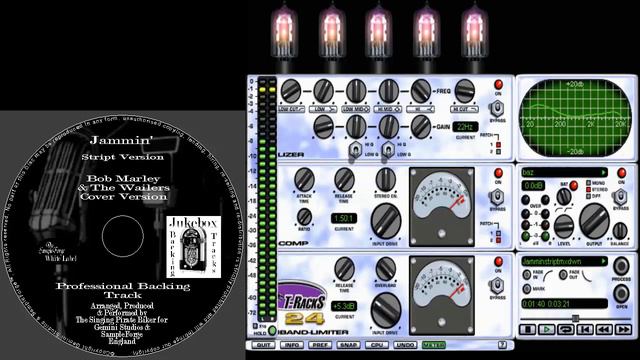Toggle the equalizer ON LED
The image size is (640, 360).
498,84
